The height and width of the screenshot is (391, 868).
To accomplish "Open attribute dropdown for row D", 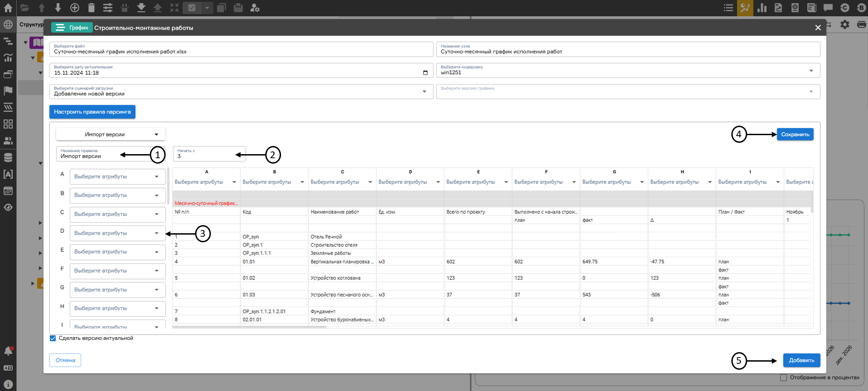I will click(x=118, y=233).
